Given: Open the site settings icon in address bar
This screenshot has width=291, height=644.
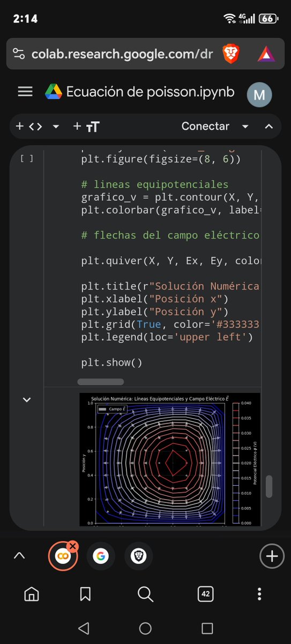Looking at the screenshot, I should pyautogui.click(x=19, y=54).
